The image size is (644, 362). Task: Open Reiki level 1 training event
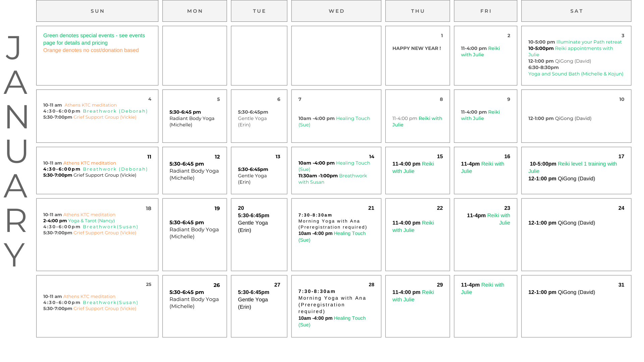coord(587,164)
